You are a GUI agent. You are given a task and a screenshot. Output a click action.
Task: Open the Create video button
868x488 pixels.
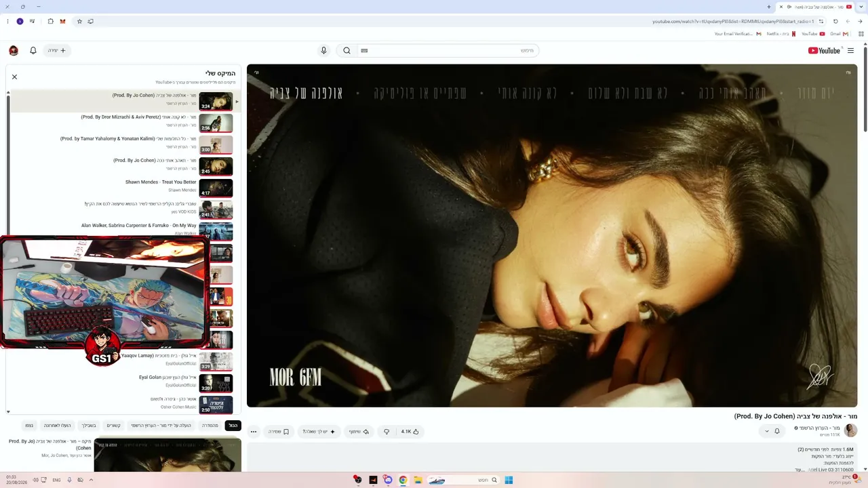click(57, 50)
